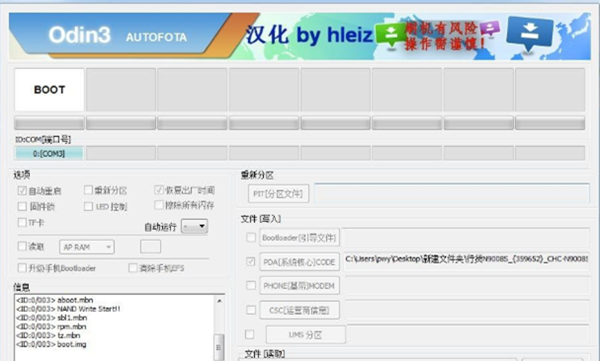
Task: Click the PDA[系统核心]CODE button
Action: coord(299,262)
